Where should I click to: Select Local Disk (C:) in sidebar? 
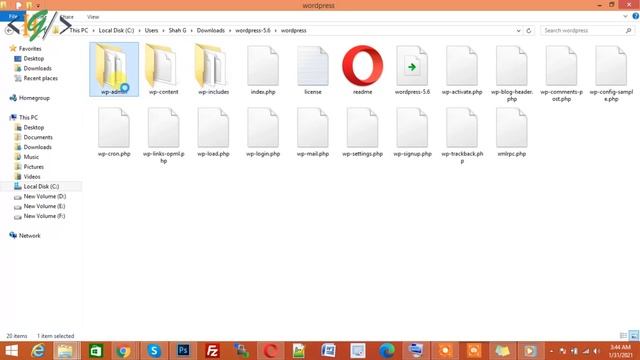(41, 187)
